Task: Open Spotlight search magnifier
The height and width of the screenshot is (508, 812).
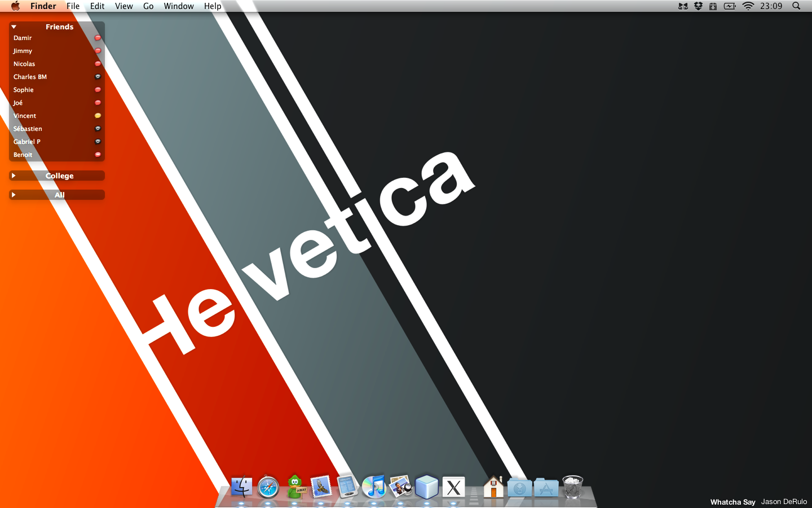Action: coord(796,6)
